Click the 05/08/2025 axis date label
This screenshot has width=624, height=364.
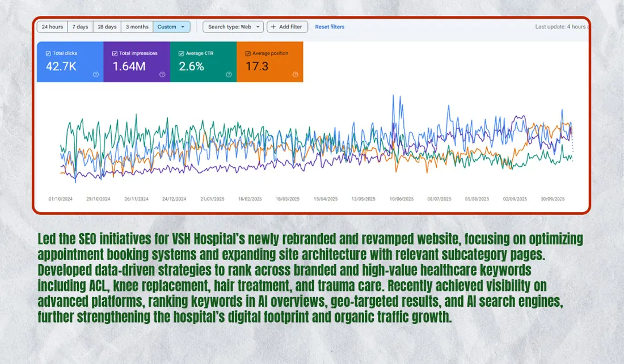[x=477, y=199]
